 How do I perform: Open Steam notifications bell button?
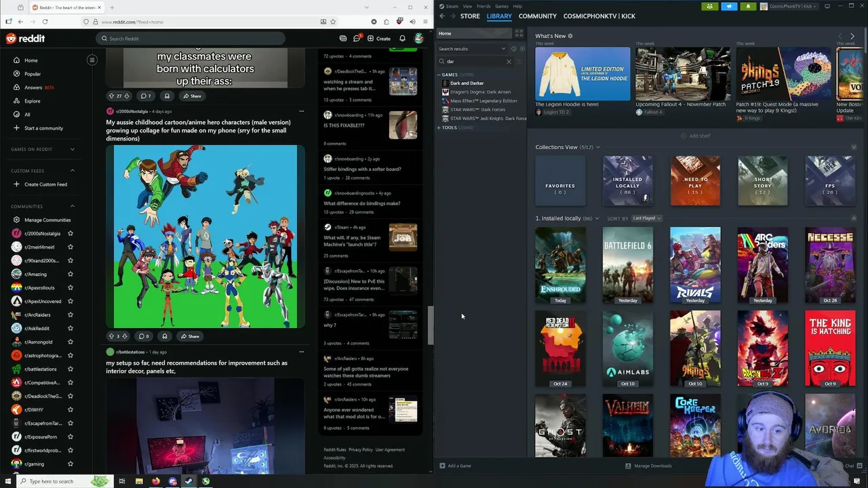click(748, 6)
